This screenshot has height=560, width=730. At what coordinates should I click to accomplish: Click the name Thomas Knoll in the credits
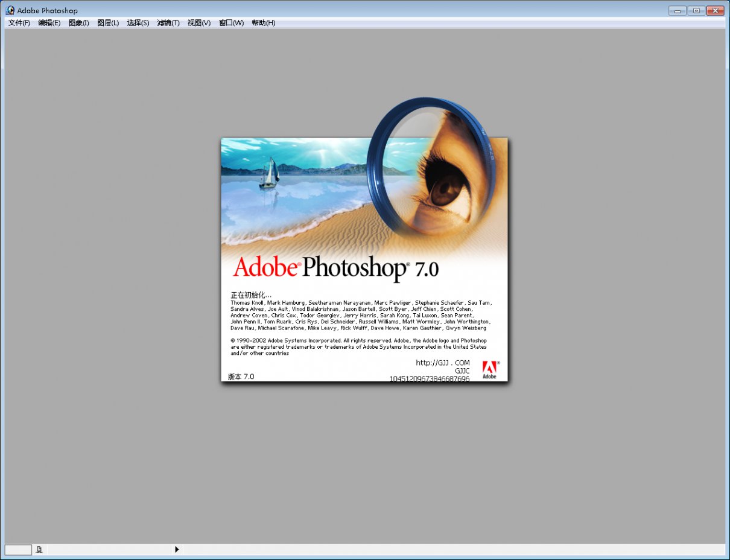click(x=247, y=302)
